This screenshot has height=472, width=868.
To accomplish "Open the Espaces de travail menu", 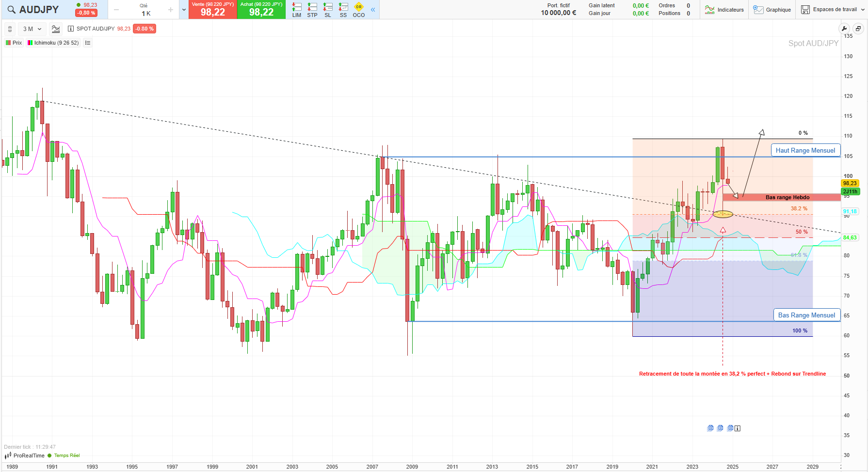I will click(x=829, y=10).
